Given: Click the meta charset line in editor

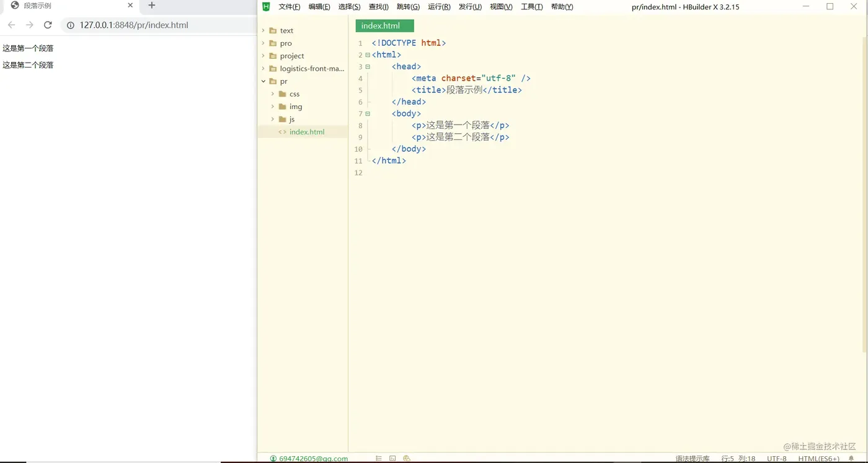Looking at the screenshot, I should (471, 78).
